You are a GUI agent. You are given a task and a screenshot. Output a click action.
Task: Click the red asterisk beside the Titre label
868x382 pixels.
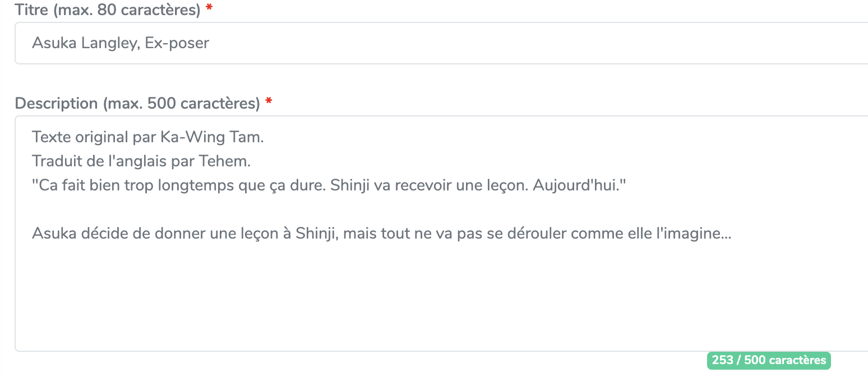pos(209,10)
